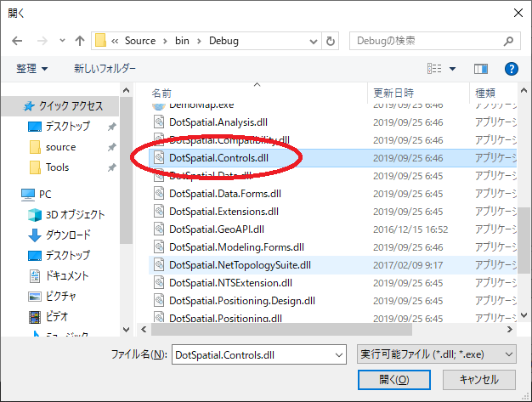Open help with question mark icon

click(512, 69)
